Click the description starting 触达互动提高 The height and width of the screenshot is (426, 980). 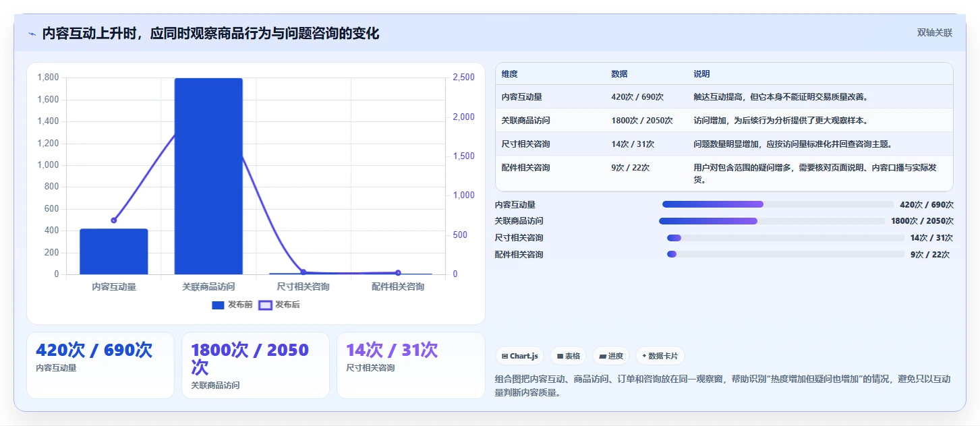[780, 97]
